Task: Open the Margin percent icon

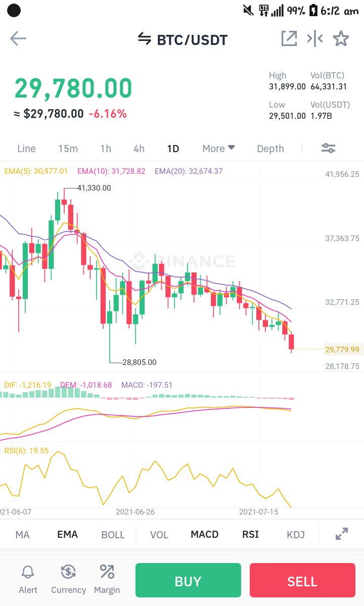Action: coord(107,579)
